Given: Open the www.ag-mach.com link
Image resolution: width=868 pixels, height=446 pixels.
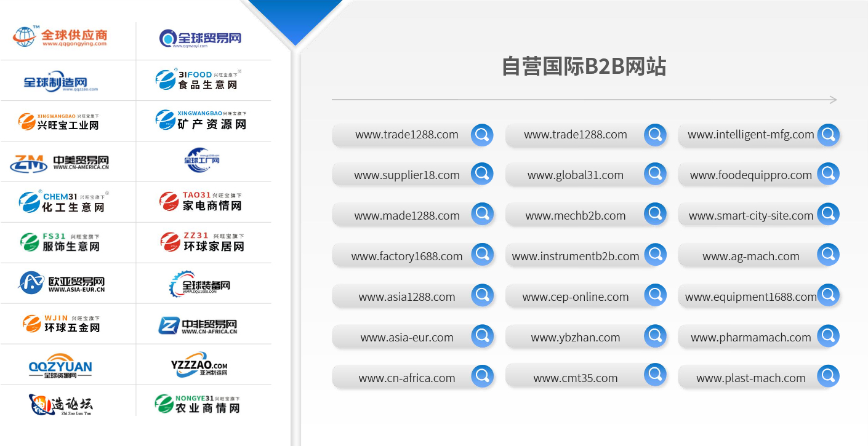Looking at the screenshot, I should 751,256.
